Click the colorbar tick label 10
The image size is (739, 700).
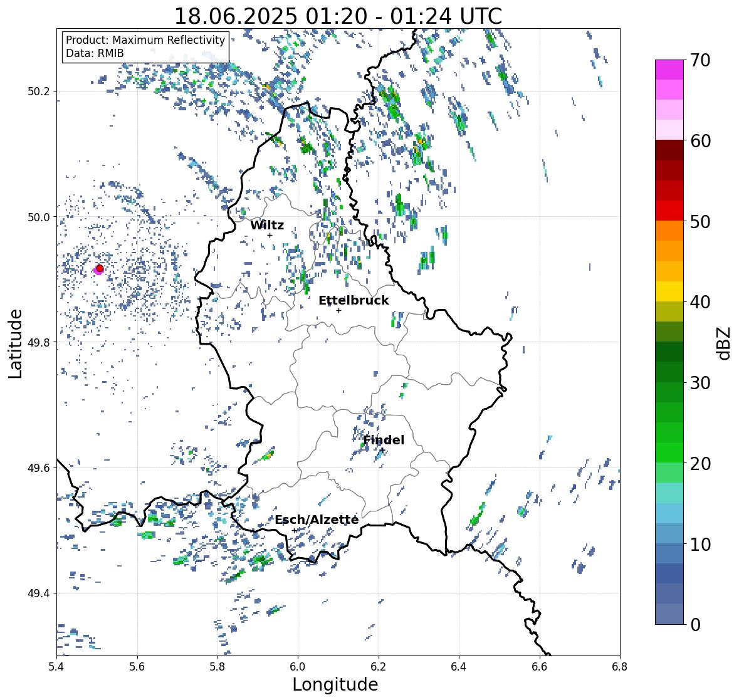[700, 544]
